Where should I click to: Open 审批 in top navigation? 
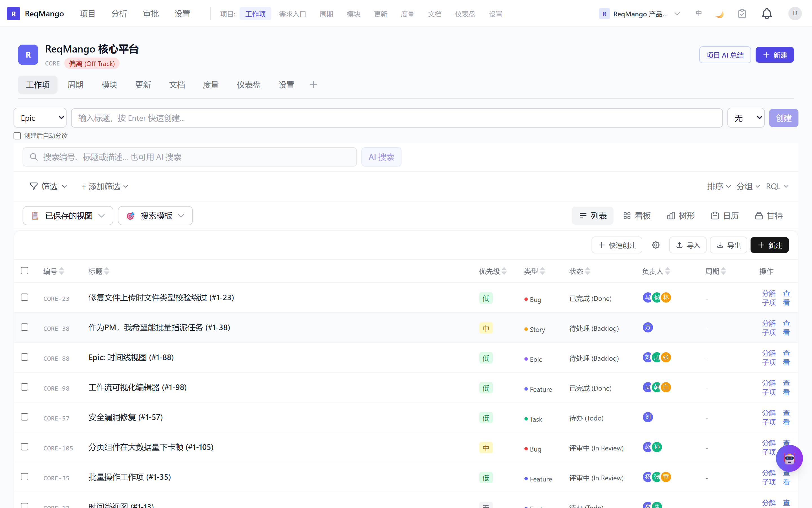(151, 14)
